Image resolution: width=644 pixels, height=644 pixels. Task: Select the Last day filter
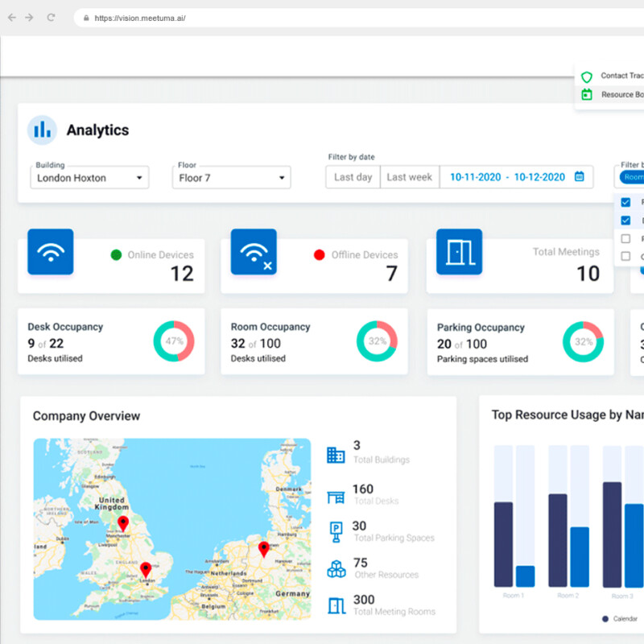[x=353, y=177]
